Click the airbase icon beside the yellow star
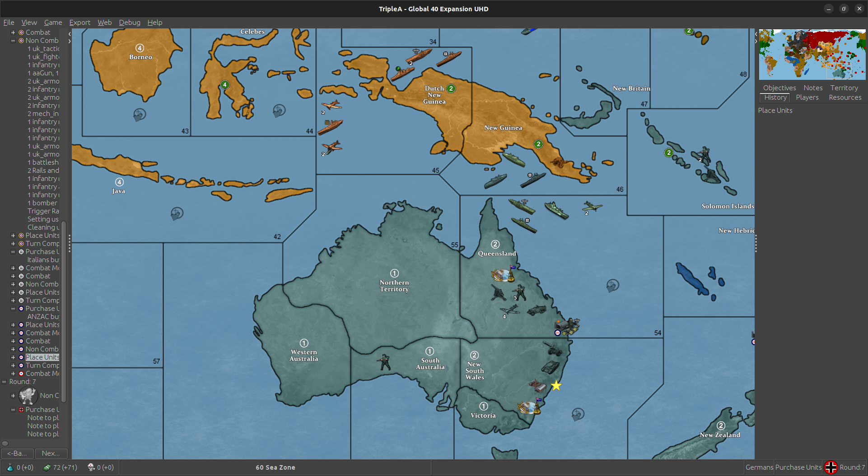868x476 pixels. pos(538,386)
